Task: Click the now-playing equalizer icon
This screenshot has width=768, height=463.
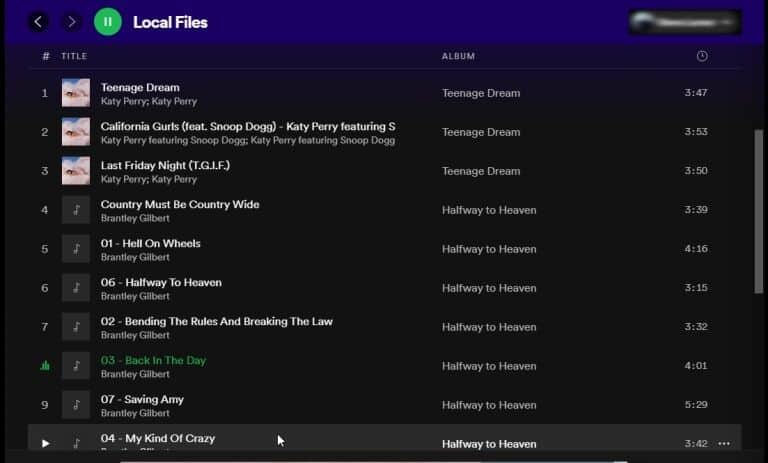Action: (x=45, y=366)
